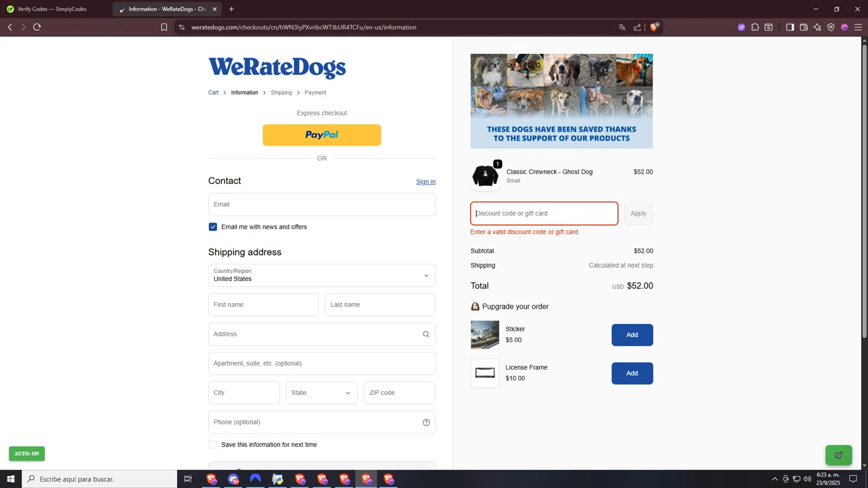
Task: Open the Windows Start menu
Action: tap(10, 479)
